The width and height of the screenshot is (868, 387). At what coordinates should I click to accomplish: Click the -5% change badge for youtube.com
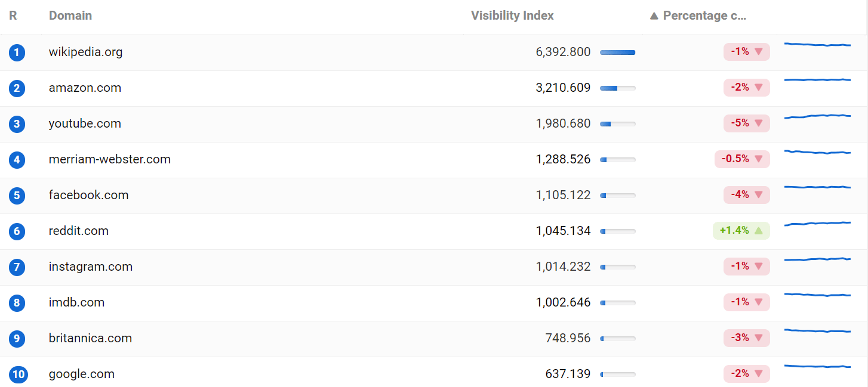746,123
